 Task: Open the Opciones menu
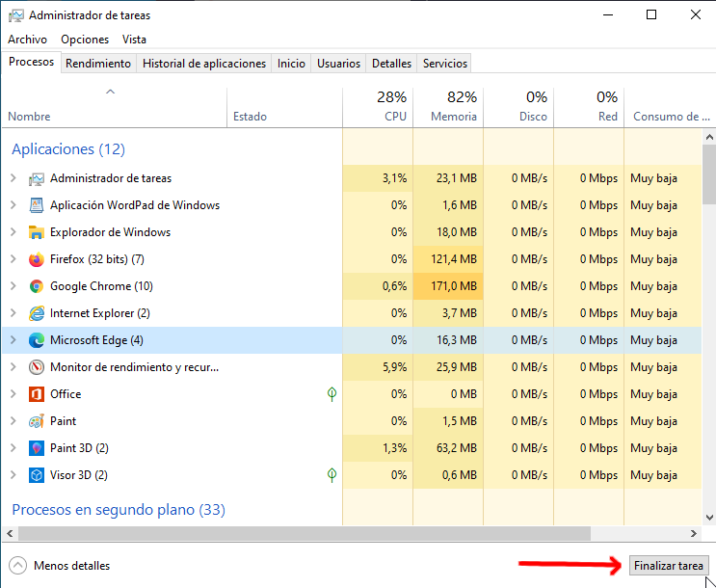pos(85,40)
